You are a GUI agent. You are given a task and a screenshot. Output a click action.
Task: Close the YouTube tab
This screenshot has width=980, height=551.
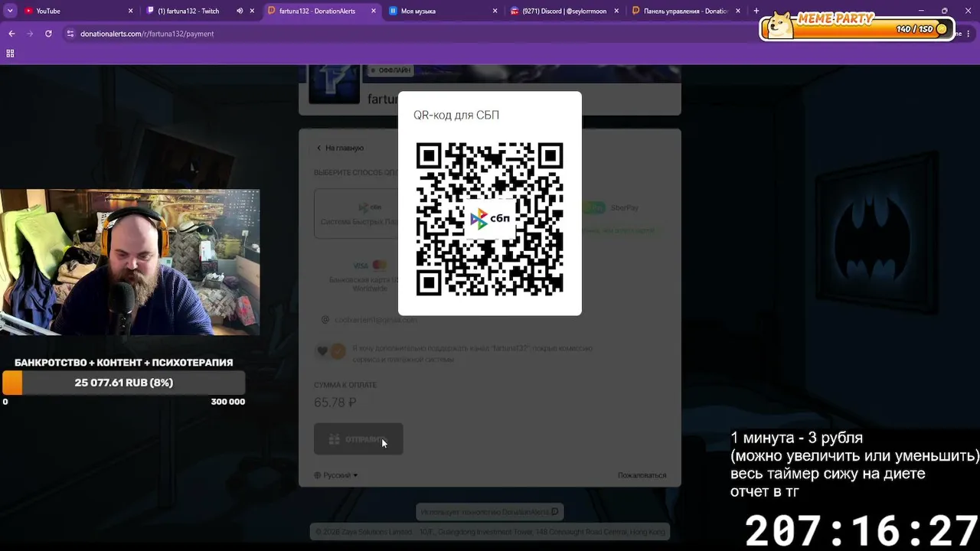tap(131, 11)
